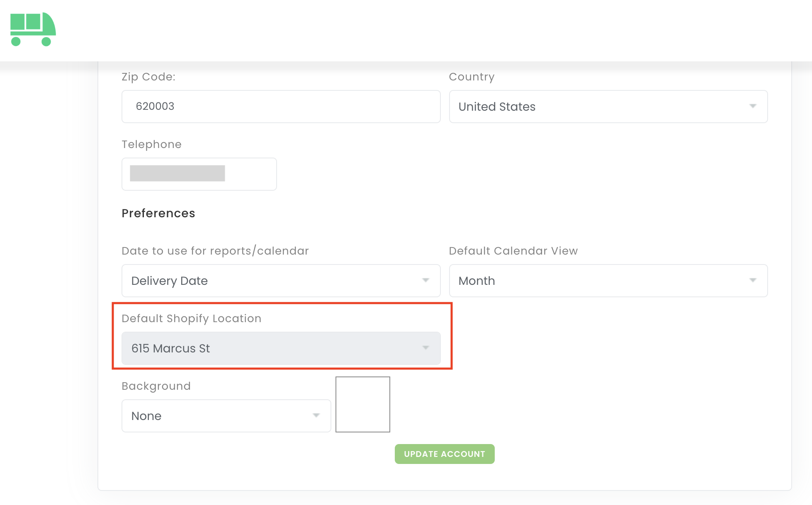The height and width of the screenshot is (505, 812).
Task: Open the Background dropdown
Action: tap(226, 416)
